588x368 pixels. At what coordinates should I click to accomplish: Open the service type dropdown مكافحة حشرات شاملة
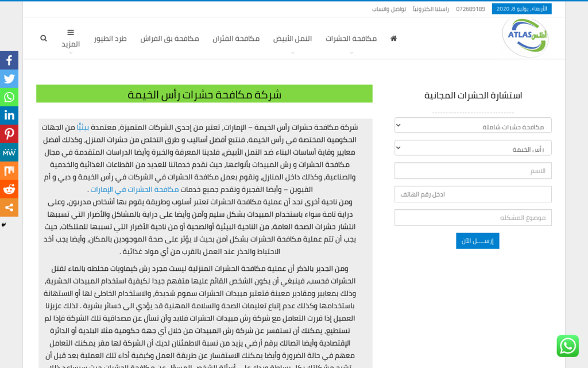tap(473, 125)
